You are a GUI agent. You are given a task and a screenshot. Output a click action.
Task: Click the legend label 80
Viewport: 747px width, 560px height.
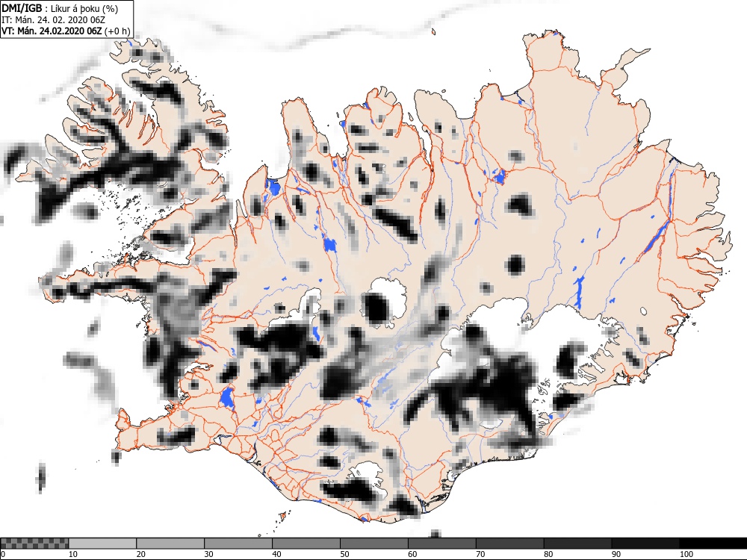[x=548, y=554]
